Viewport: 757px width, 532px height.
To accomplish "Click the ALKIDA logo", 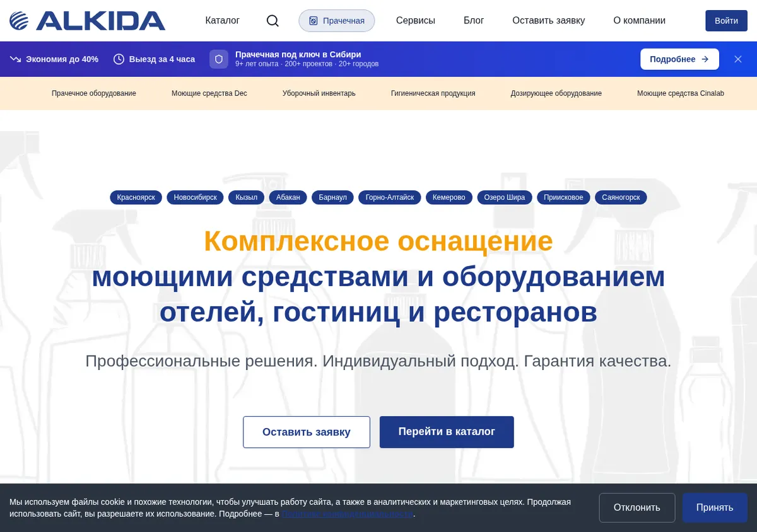I will click(x=88, y=21).
